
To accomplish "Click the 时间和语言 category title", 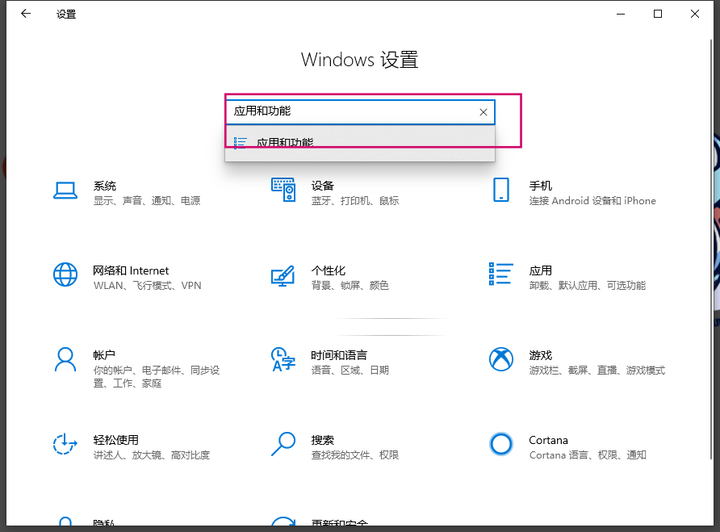I will point(339,355).
